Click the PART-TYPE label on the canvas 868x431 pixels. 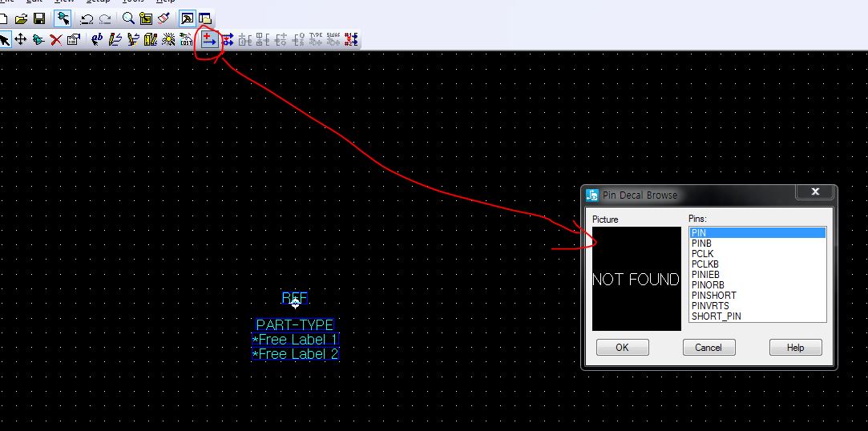(295, 325)
